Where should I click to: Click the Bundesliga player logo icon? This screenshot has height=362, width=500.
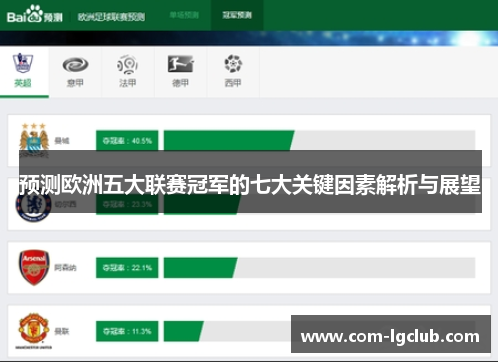point(180,64)
